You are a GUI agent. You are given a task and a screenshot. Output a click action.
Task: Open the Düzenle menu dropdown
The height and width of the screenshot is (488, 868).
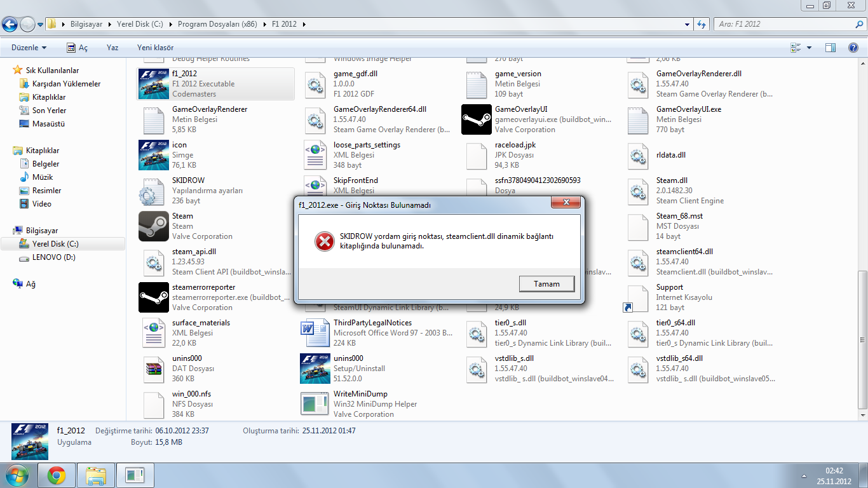pyautogui.click(x=29, y=48)
